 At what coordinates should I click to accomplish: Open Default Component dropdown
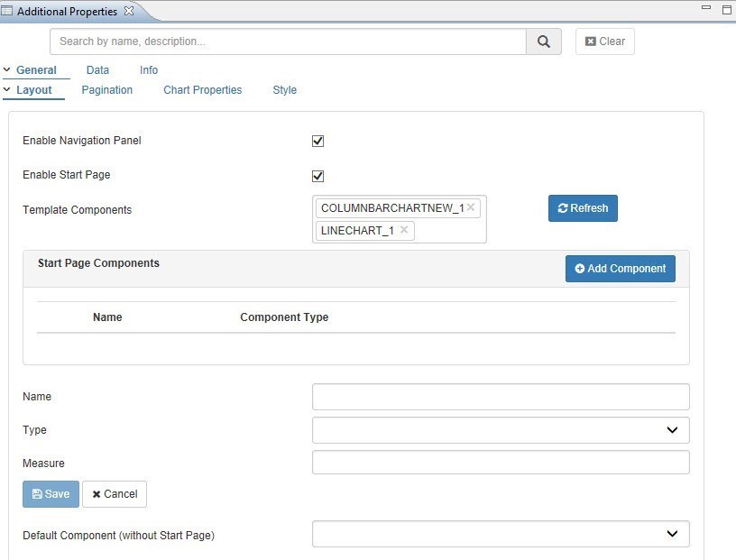point(501,534)
